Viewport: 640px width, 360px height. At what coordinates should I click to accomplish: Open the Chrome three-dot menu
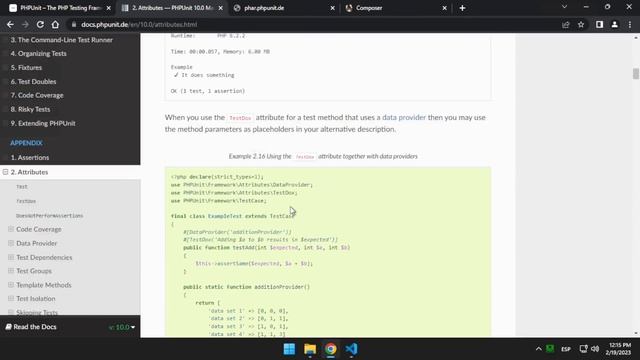[630, 24]
